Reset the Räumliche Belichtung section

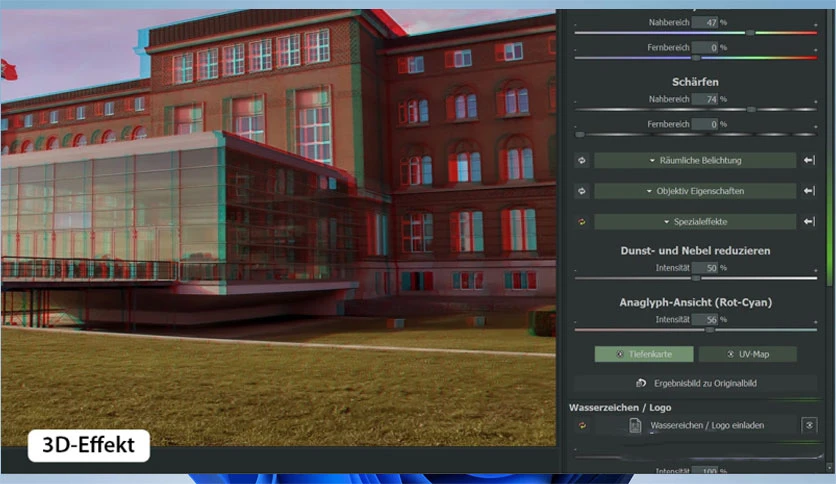pos(582,160)
